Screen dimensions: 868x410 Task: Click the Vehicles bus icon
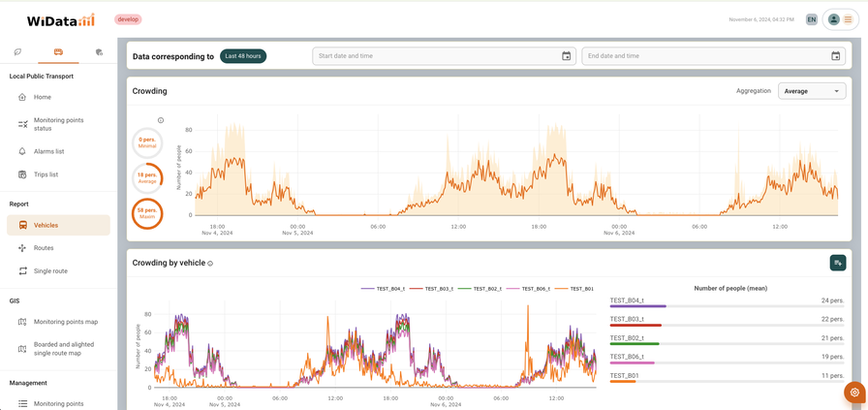(x=22, y=226)
